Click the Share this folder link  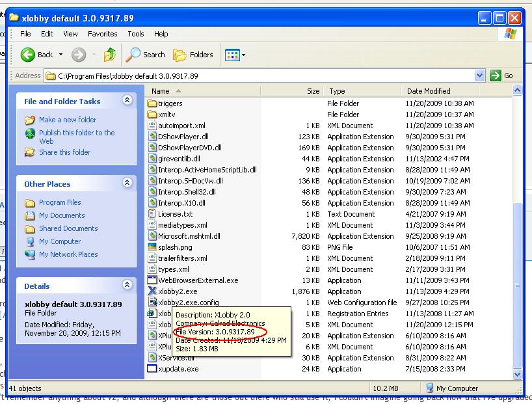[x=65, y=152]
